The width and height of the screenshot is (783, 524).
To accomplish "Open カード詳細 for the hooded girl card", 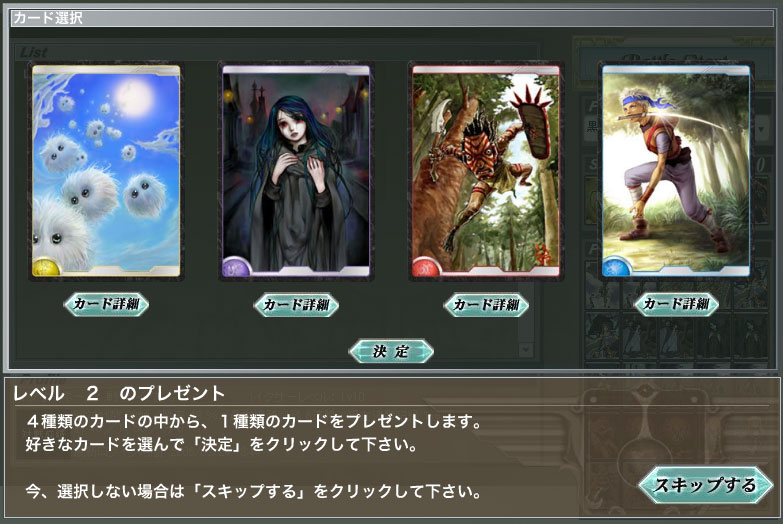I will 296,304.
